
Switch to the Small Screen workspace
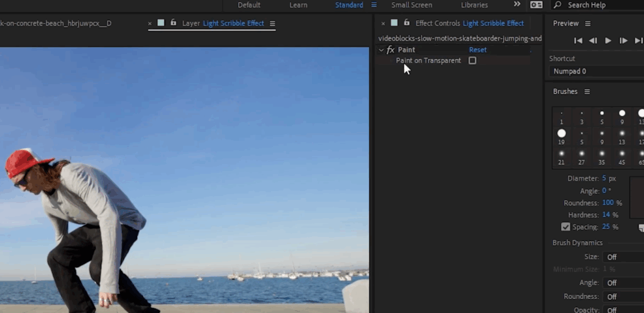[411, 5]
